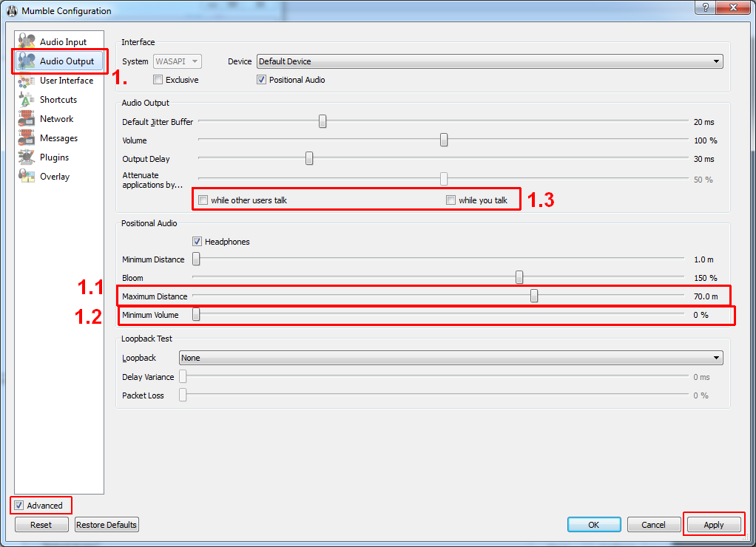Switch to the Network settings page

click(x=56, y=119)
